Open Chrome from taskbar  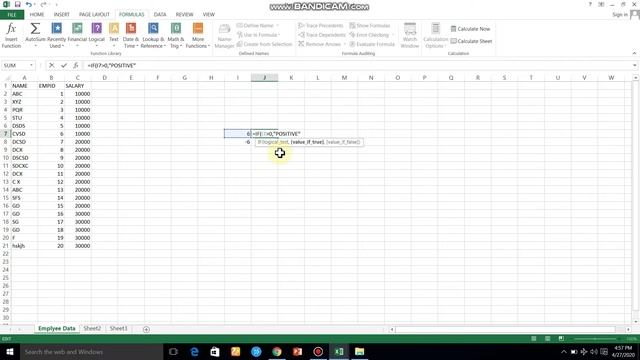(277, 352)
